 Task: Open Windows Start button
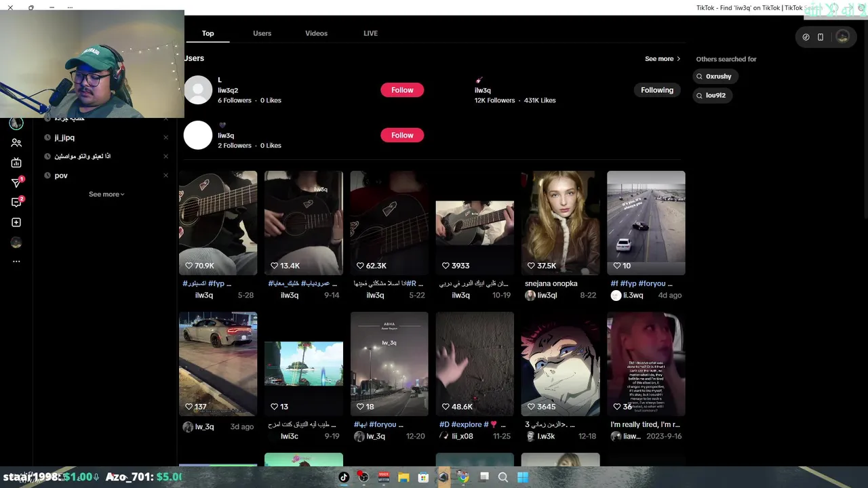point(523,477)
